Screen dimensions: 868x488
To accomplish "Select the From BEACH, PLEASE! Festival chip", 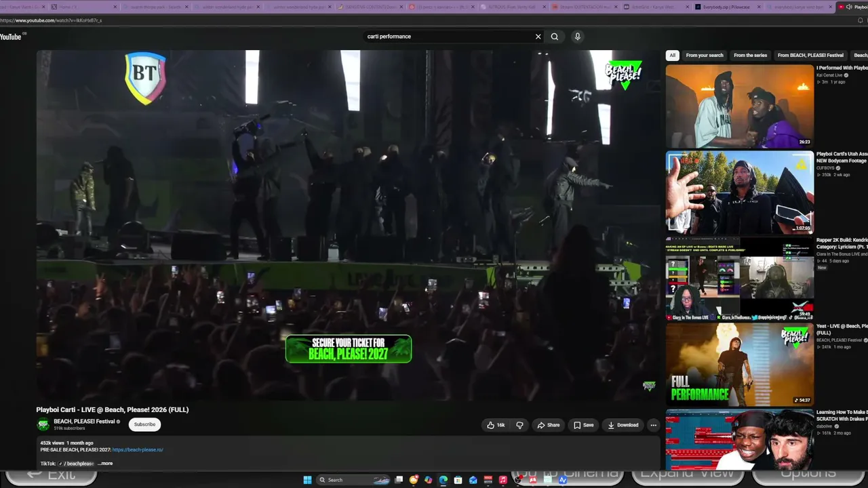I will pos(810,55).
